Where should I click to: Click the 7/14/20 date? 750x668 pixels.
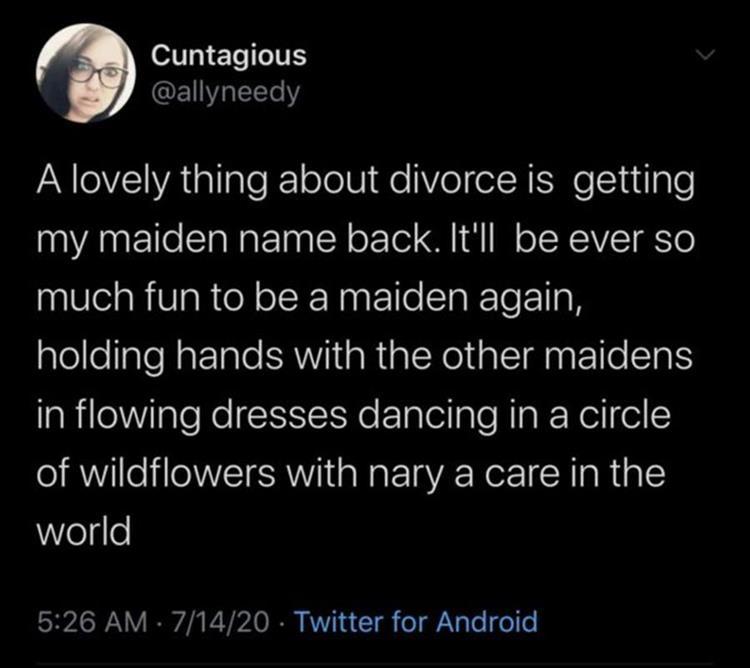221,622
